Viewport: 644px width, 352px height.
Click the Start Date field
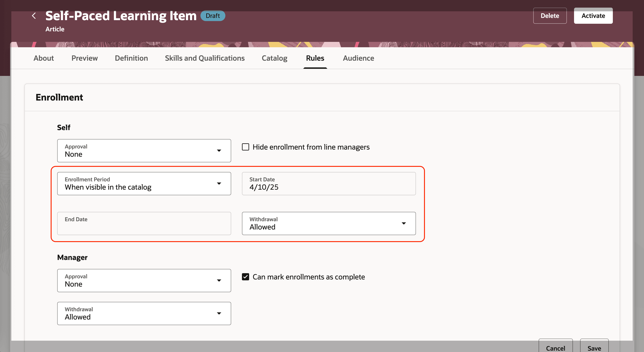coord(329,183)
